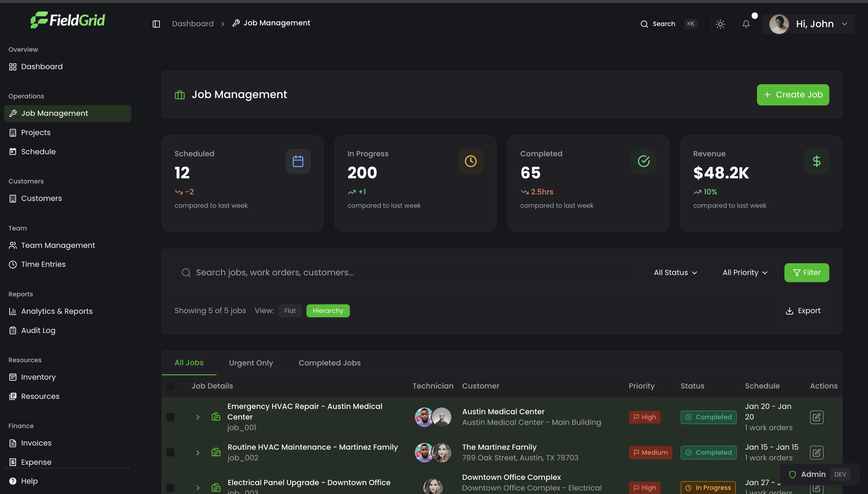Select the Completed Jobs tab
The height and width of the screenshot is (494, 868).
[x=329, y=363]
